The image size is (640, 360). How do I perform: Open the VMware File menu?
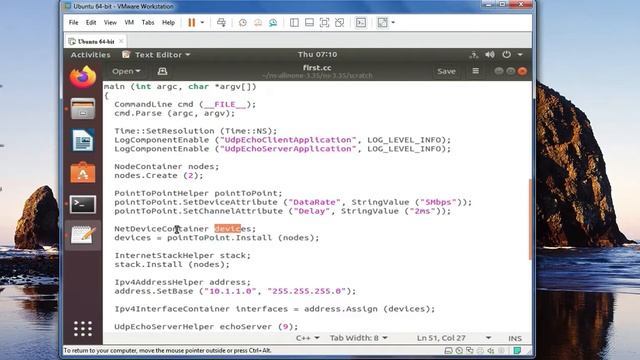[x=73, y=22]
